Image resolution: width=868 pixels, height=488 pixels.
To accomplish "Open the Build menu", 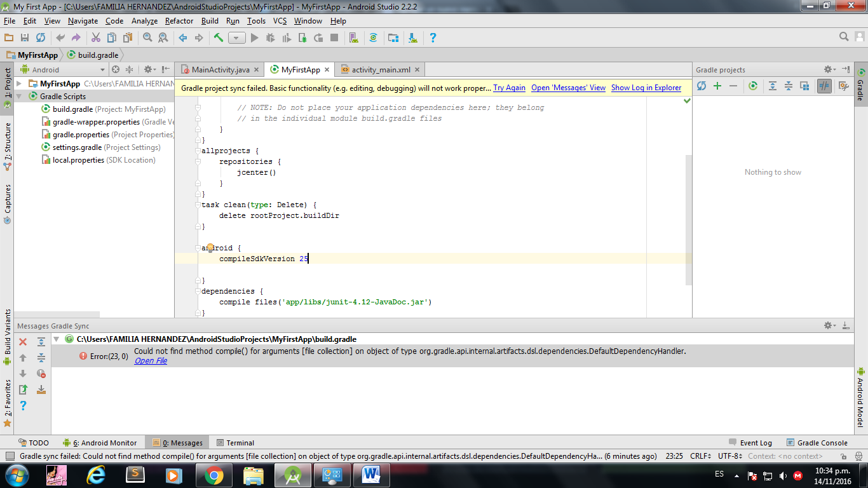I will pos(210,21).
